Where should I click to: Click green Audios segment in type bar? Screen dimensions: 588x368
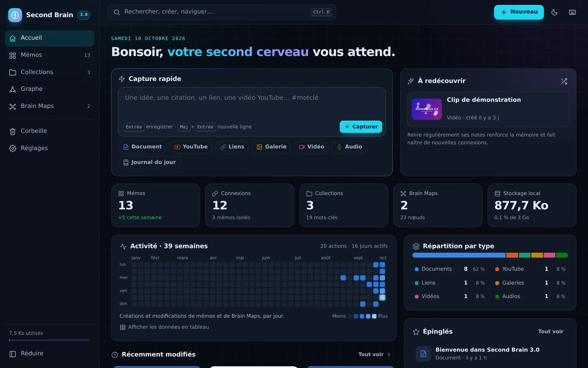(x=562, y=255)
